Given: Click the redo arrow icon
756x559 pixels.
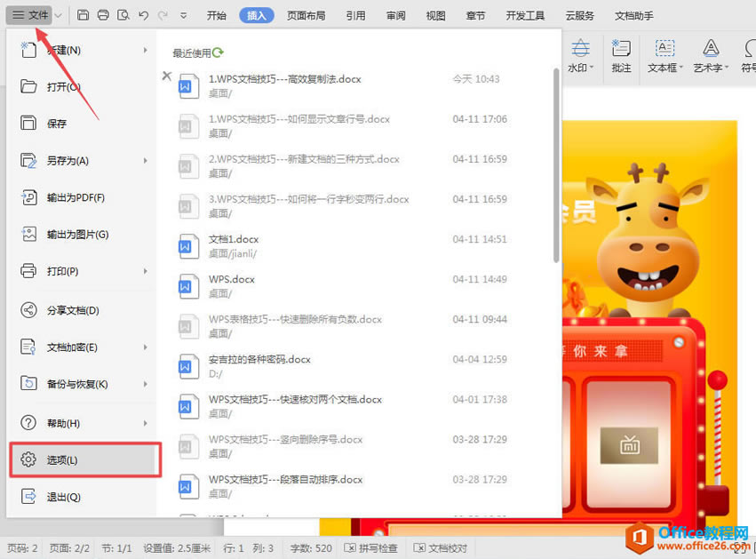Looking at the screenshot, I should click(163, 15).
